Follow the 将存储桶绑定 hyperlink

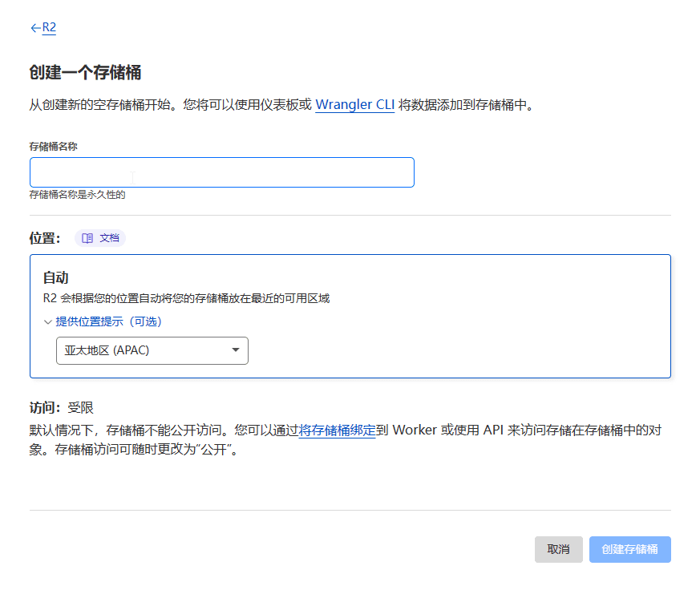point(337,430)
